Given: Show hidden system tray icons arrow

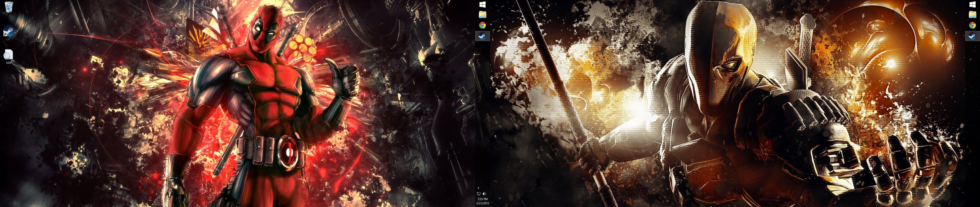Looking at the screenshot, I should (478, 188).
